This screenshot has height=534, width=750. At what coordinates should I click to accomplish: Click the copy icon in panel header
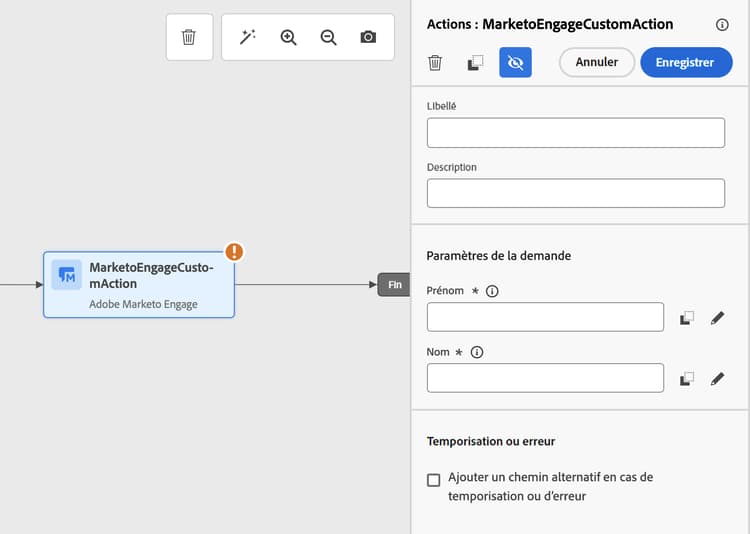pos(476,63)
